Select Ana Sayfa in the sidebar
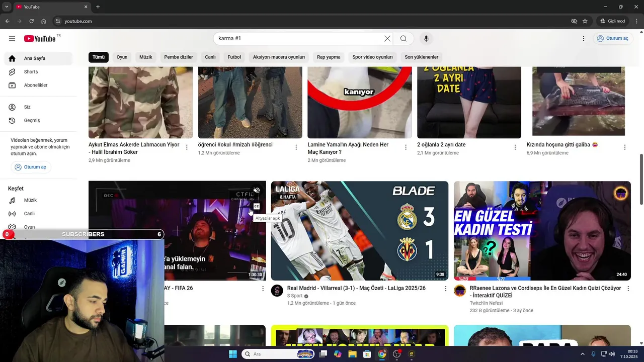The image size is (644, 362). (x=38, y=58)
